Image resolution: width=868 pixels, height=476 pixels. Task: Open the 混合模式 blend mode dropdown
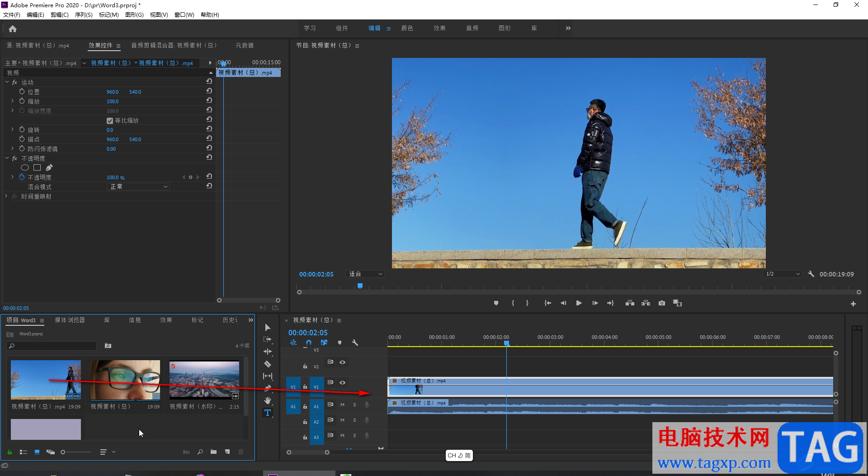pyautogui.click(x=138, y=187)
